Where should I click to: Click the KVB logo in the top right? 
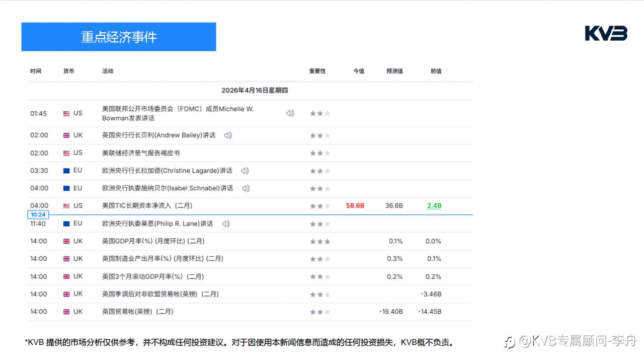[605, 33]
